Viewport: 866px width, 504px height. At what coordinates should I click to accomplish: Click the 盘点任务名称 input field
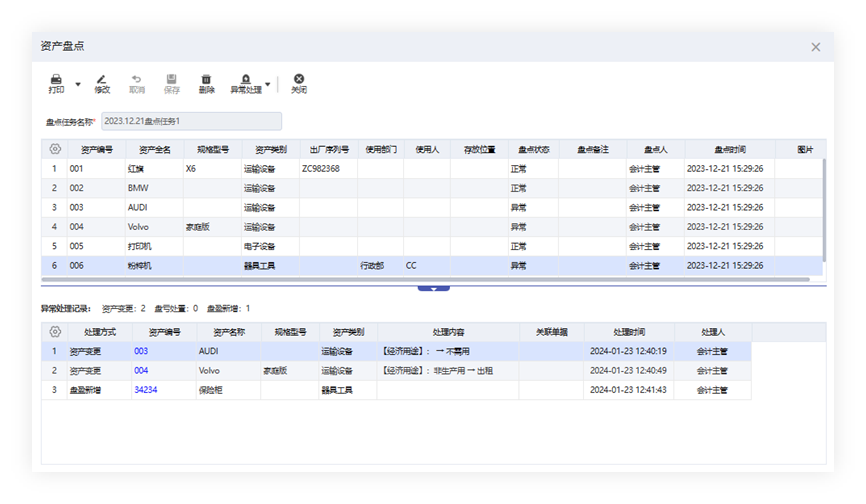[191, 121]
